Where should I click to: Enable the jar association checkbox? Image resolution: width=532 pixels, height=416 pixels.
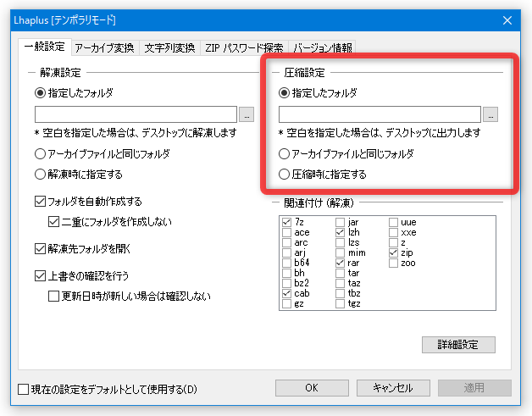click(x=340, y=222)
